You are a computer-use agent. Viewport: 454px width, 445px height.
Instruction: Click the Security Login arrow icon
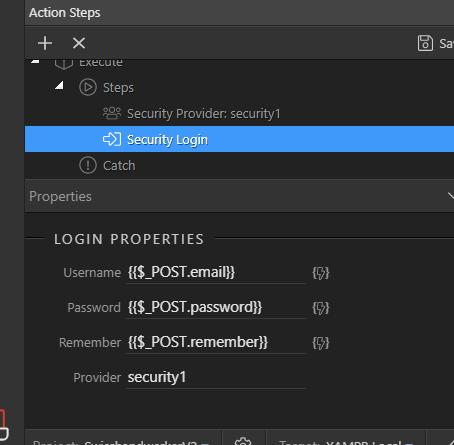point(112,139)
